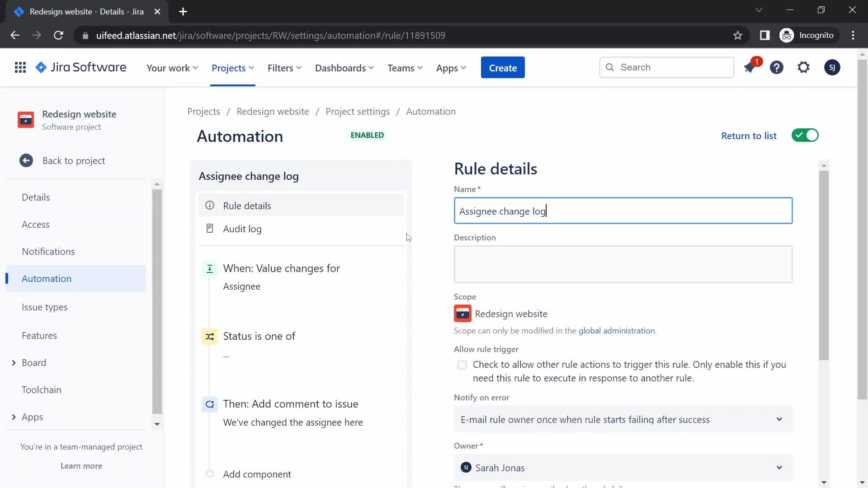Open the tab search chevron in title bar
868x488 pixels.
pos(759,10)
